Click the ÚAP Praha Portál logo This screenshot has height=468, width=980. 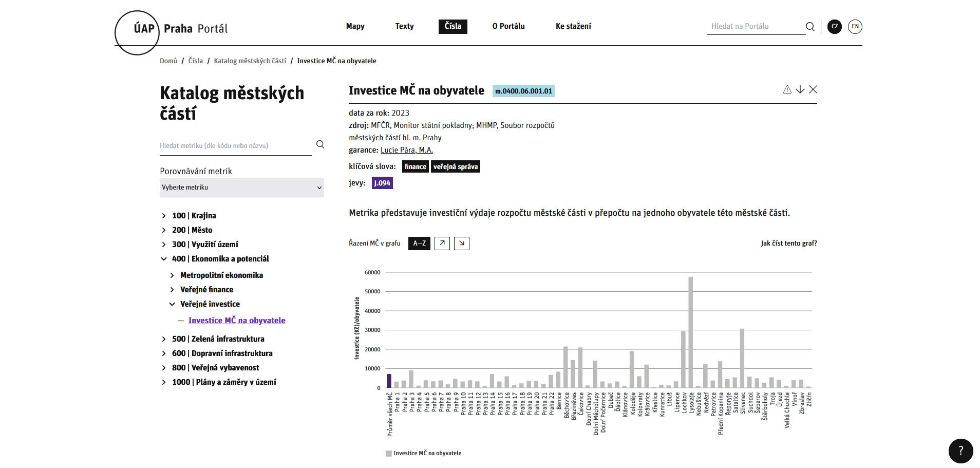point(172,30)
